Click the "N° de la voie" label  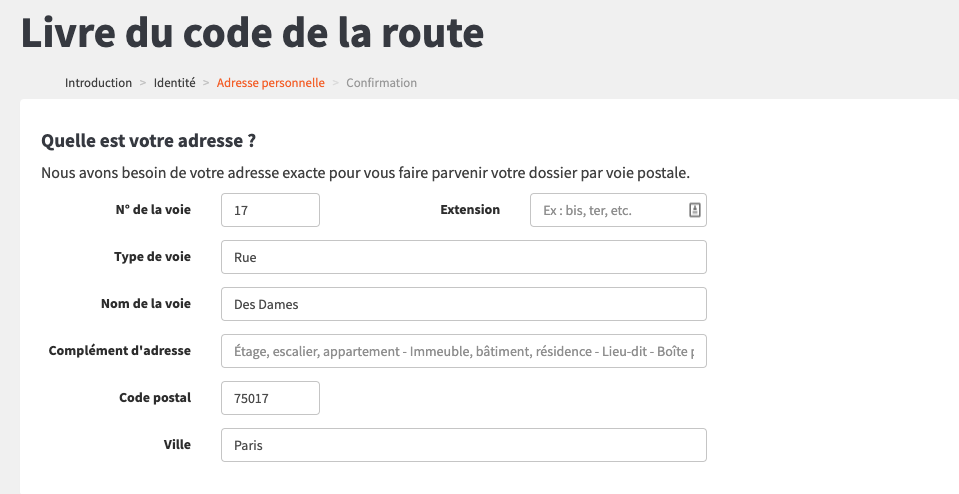tap(153, 210)
